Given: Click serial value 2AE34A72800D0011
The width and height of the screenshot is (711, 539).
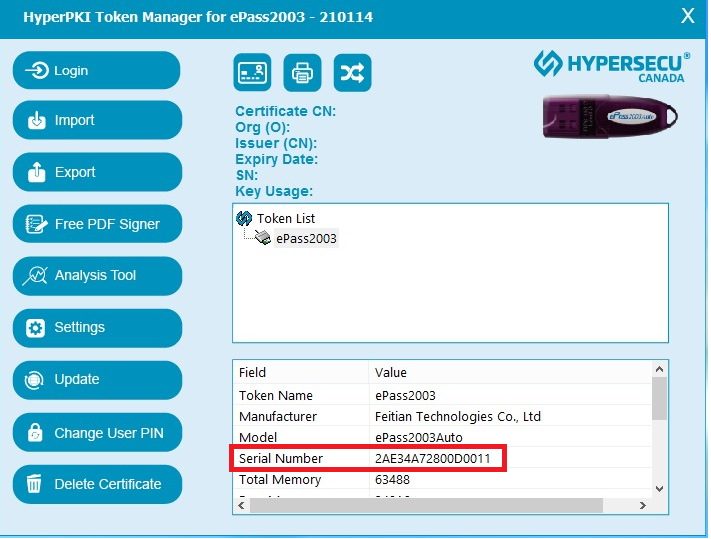Looking at the screenshot, I should (x=433, y=459).
